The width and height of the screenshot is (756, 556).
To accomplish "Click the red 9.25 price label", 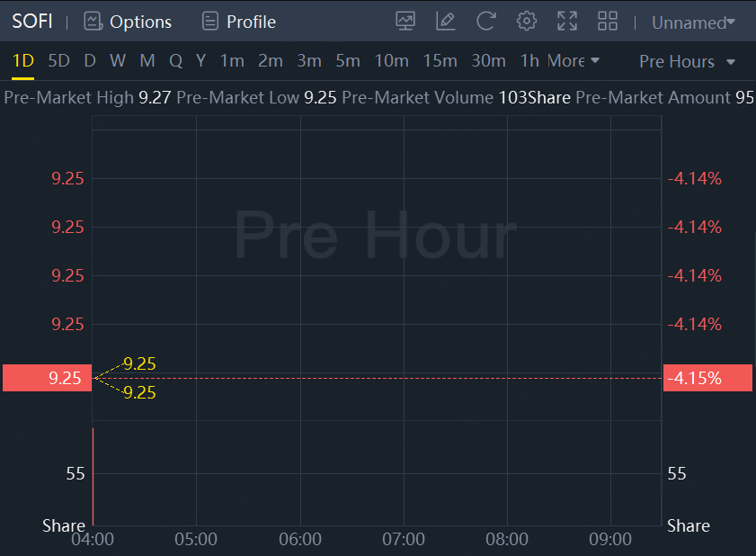I will (48, 378).
